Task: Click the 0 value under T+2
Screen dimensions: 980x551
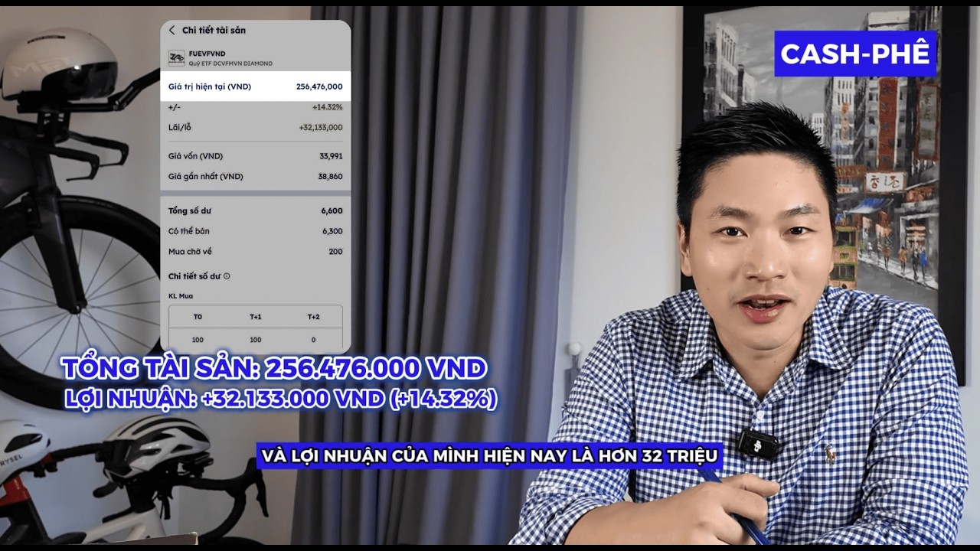Action: (314, 340)
